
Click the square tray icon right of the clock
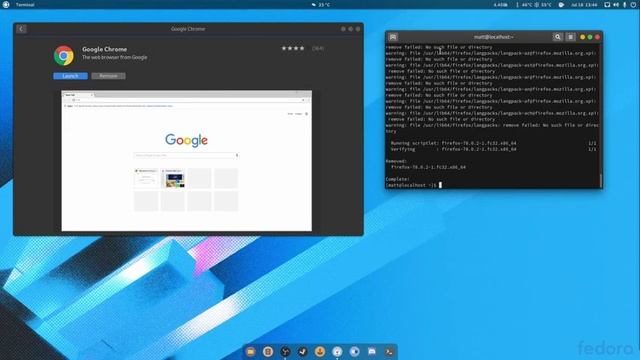coord(607,4)
